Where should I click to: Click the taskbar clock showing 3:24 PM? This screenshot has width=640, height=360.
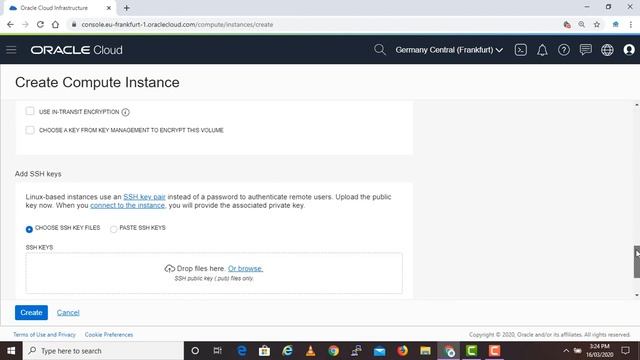click(600, 351)
